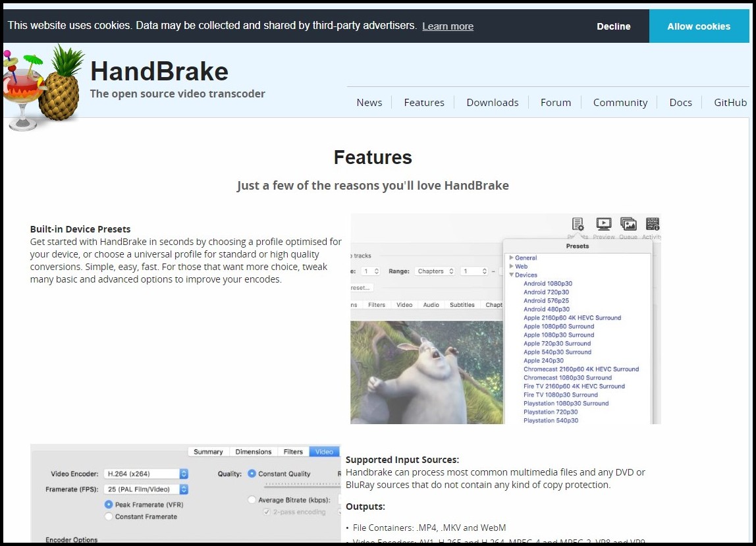Open the Filters tab beside Audio tab row
The width and height of the screenshot is (756, 546).
click(x=377, y=305)
